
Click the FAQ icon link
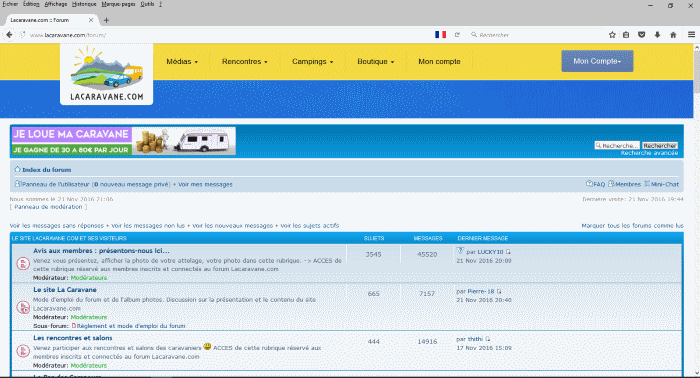pos(596,184)
